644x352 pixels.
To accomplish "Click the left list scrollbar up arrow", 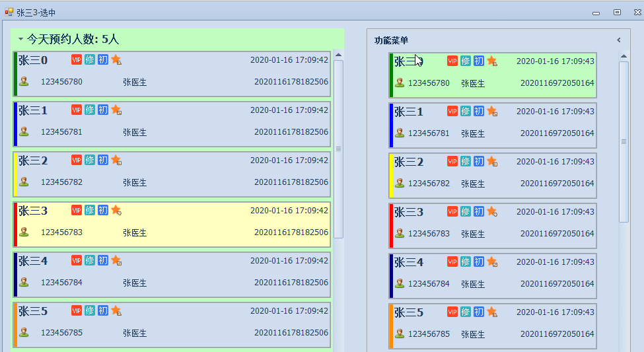I will [338, 55].
